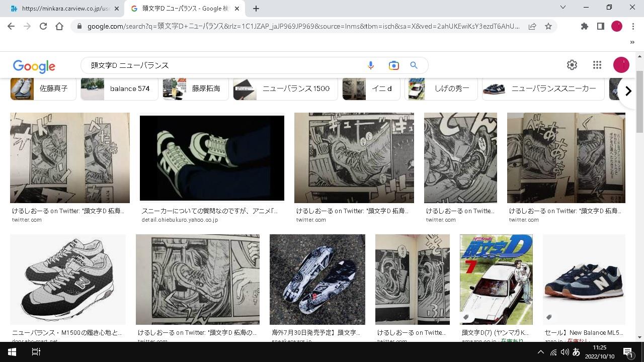
Task: Open the Google account avatar
Action: (x=621, y=65)
